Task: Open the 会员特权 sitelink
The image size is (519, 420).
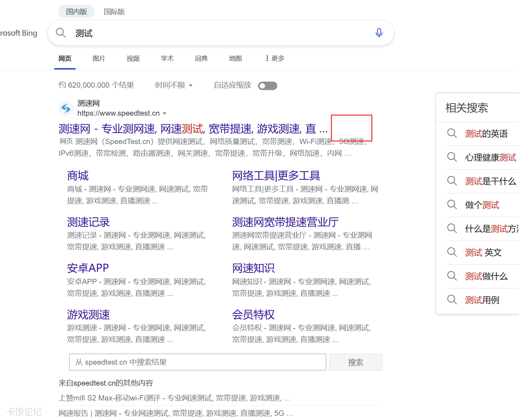Action: click(x=253, y=315)
